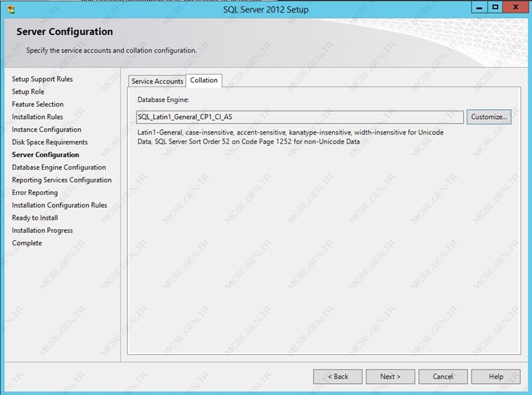Select the Collation tab
Image resolution: width=532 pixels, height=395 pixels.
204,80
